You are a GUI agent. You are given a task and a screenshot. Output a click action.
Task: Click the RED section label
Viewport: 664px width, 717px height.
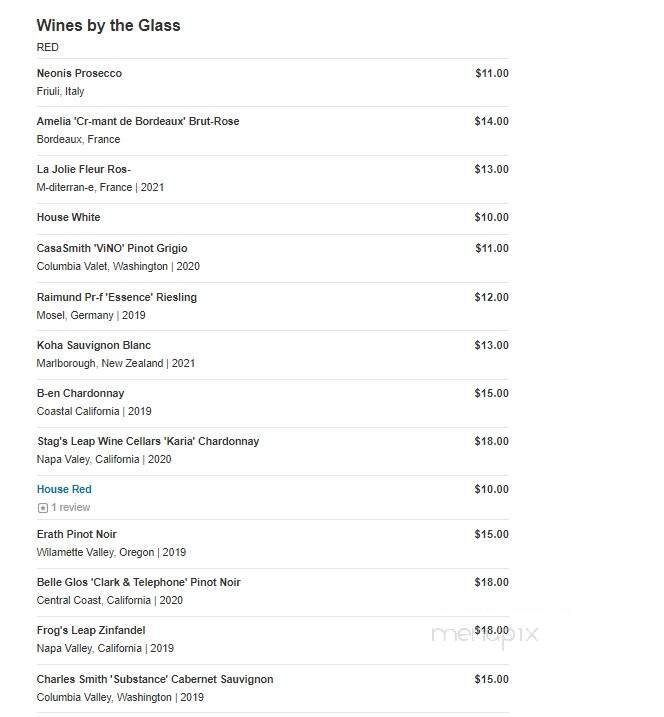pos(48,47)
